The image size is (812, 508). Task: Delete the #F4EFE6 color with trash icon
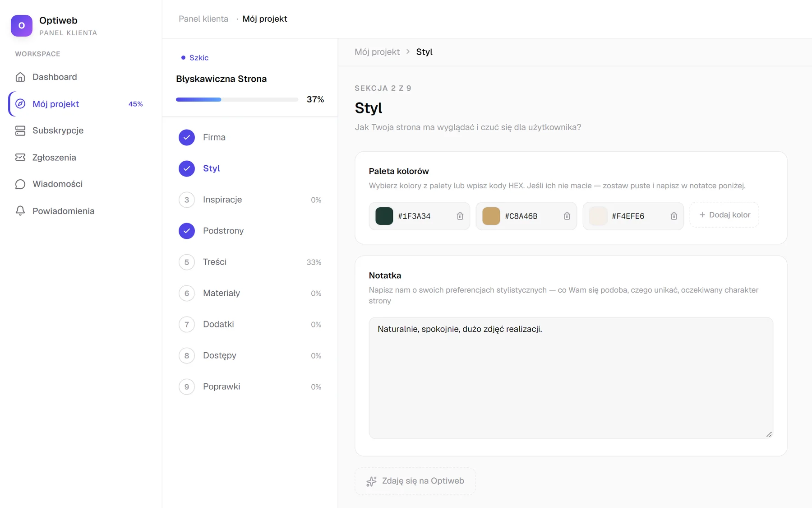coord(674,216)
